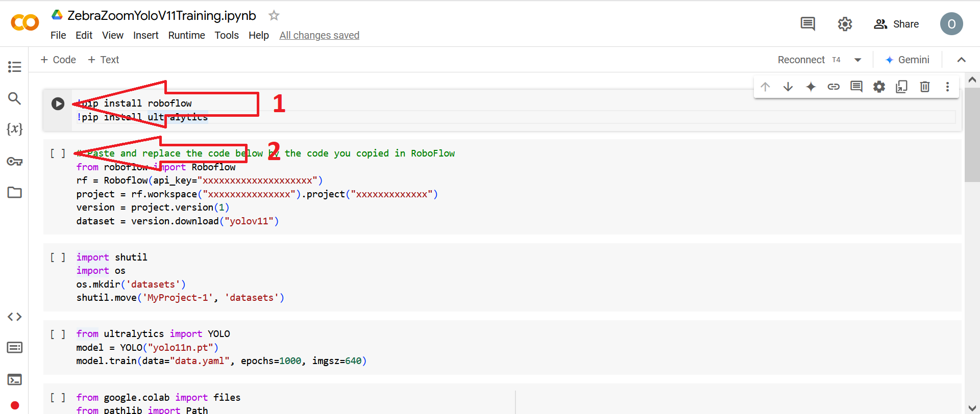Click the notebook title to rename
This screenshot has height=414, width=980.
[162, 15]
